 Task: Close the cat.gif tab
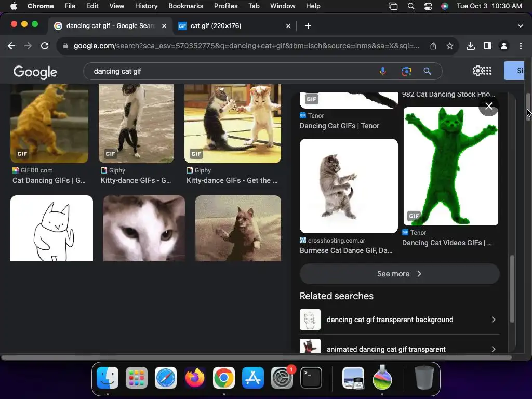pos(288,26)
